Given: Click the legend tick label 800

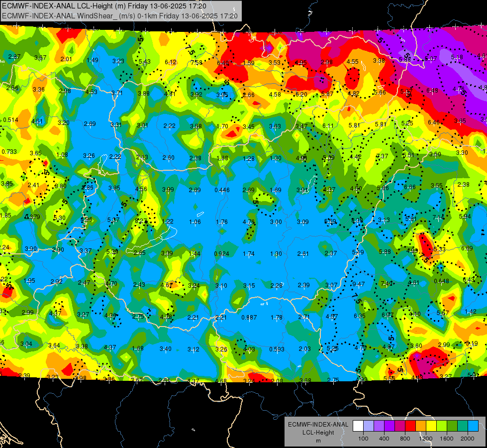Looking at the screenshot, I should coord(405,439).
